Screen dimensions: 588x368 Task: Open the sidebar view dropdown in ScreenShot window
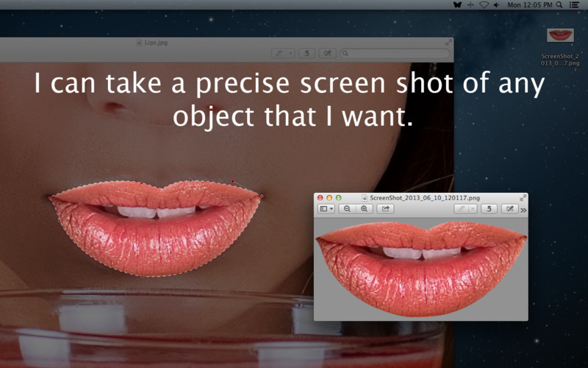click(326, 209)
